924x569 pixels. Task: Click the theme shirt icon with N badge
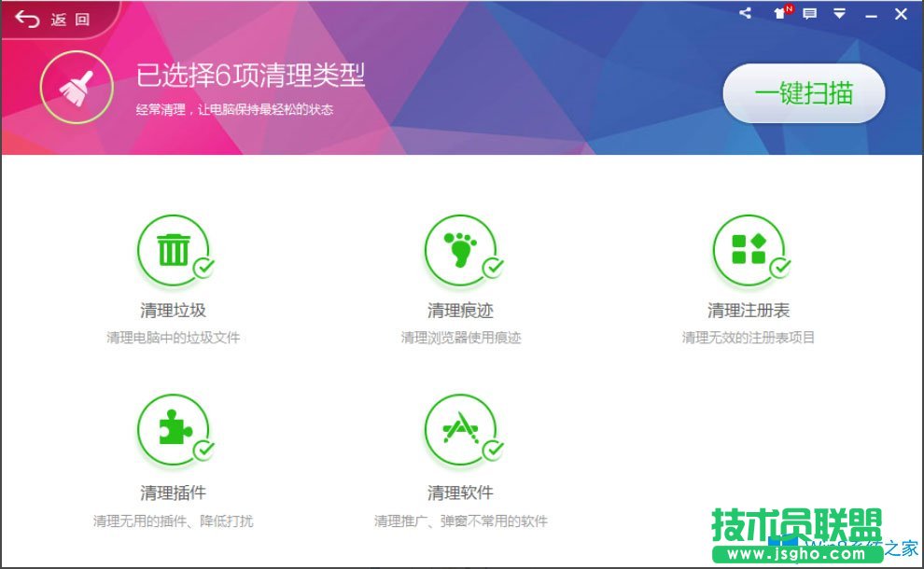pos(780,14)
